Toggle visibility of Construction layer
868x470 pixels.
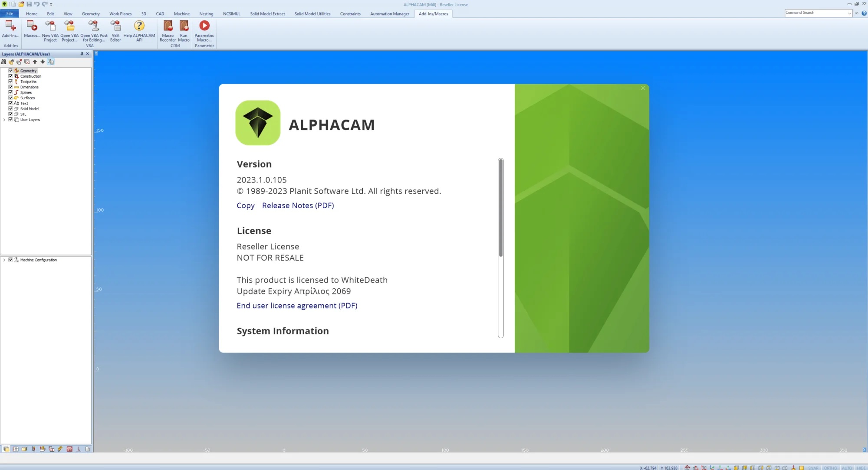coord(10,76)
